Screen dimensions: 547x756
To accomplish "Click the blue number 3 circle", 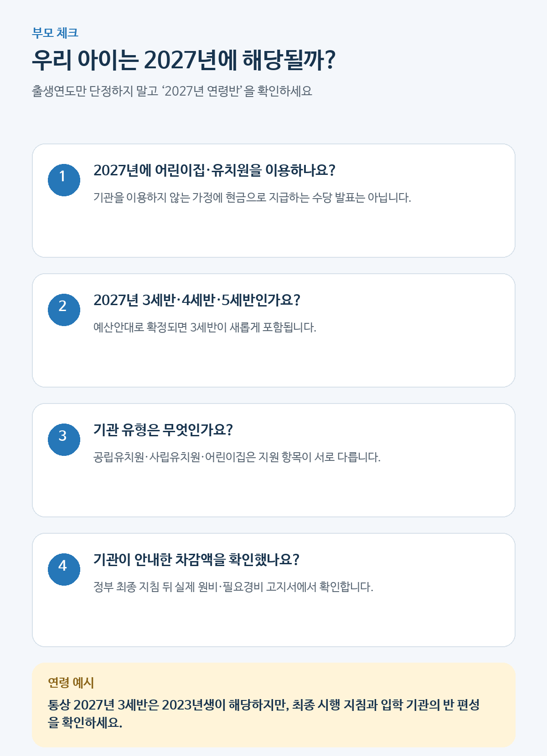I will (x=64, y=439).
